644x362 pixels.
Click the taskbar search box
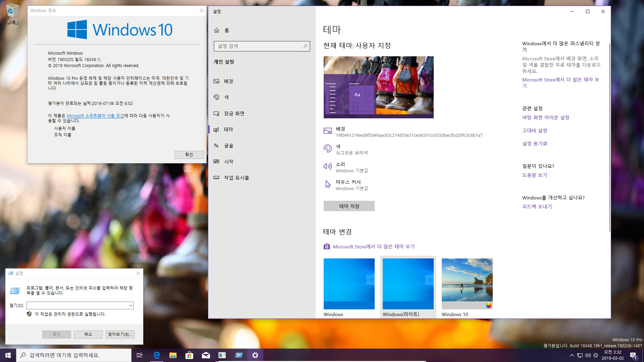[74, 355]
